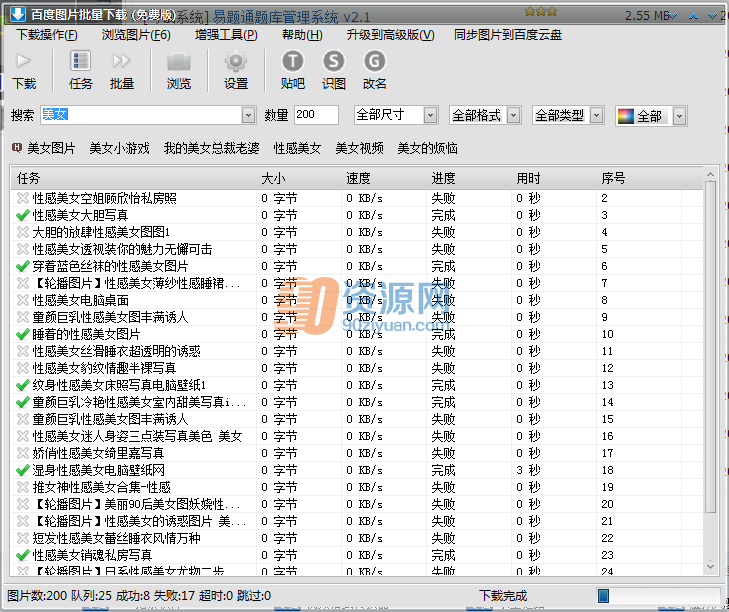Click green check icon of 睡着的性感美女图片

click(x=22, y=334)
